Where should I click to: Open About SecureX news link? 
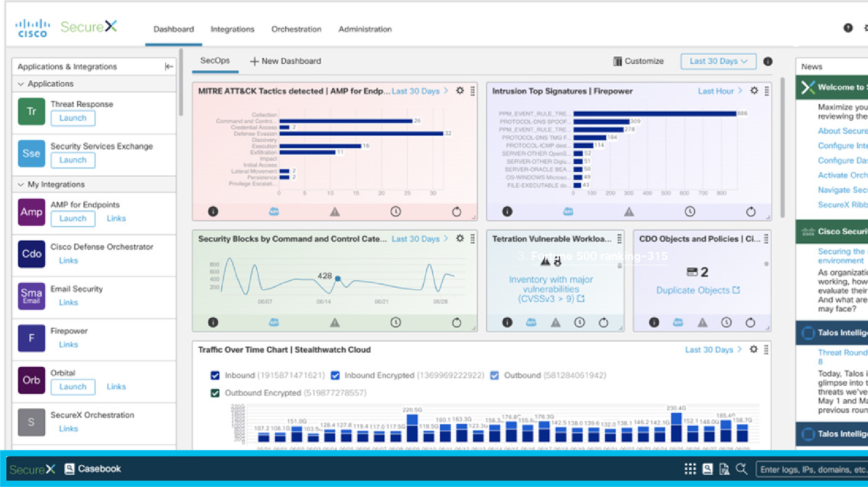point(843,131)
